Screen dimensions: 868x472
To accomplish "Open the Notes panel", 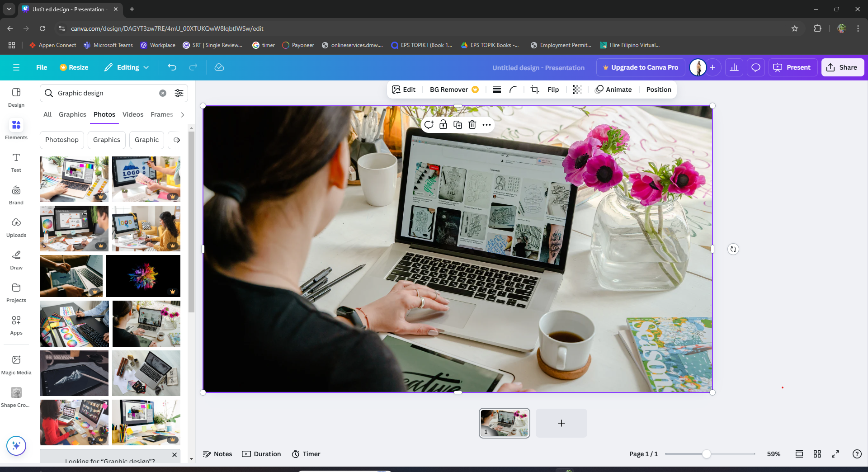I will click(217, 454).
